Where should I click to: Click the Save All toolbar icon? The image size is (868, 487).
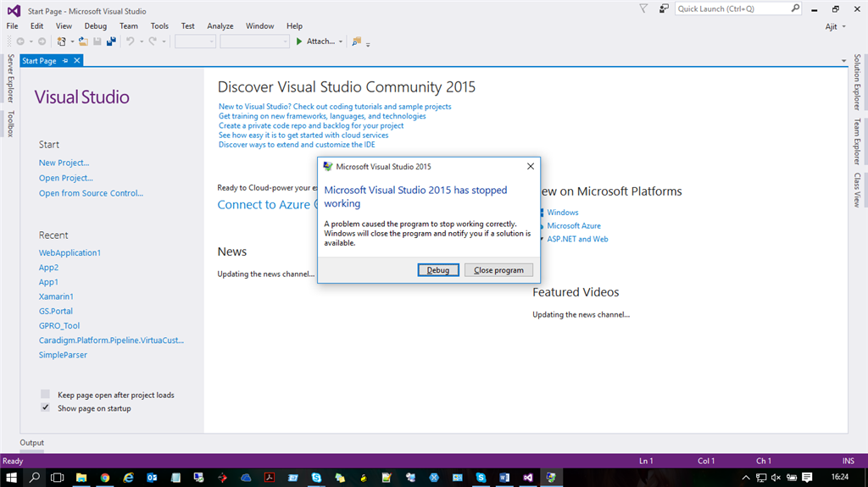[111, 42]
